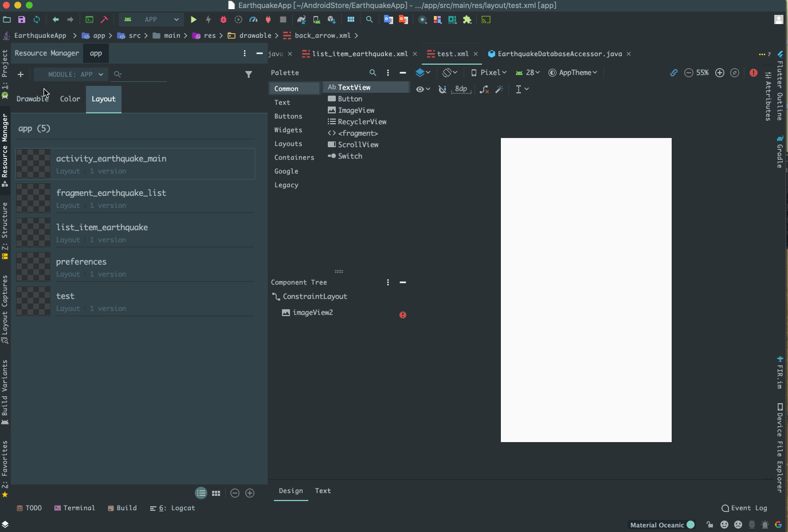Screen dimensions: 788x532
Task: Open Sync Project with Gradle Files
Action: (302, 19)
